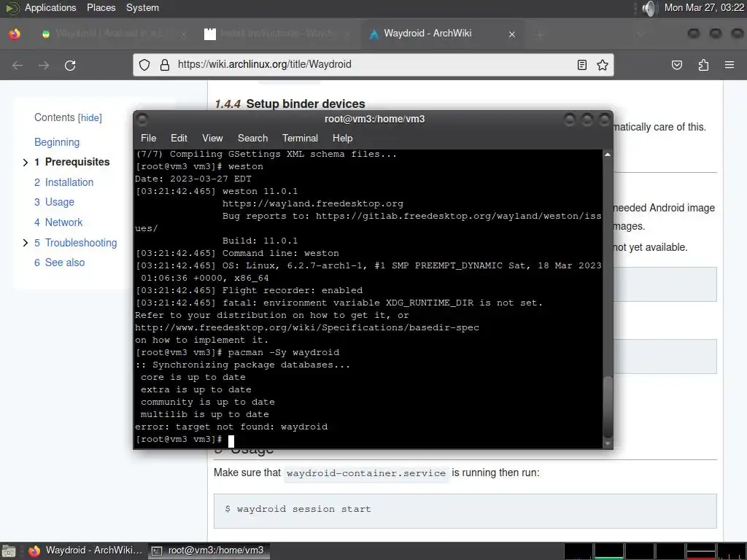Screen dimensions: 747x560
Task: Open the Terminal menu in the terminal
Action: [x=300, y=138]
